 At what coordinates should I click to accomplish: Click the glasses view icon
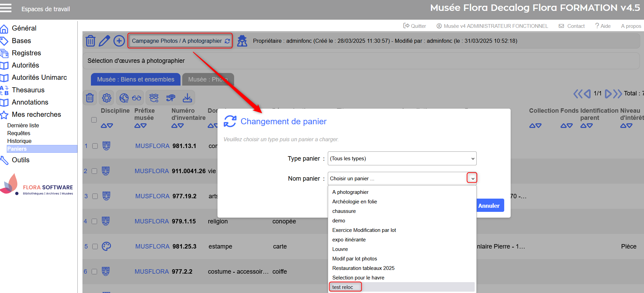(136, 98)
